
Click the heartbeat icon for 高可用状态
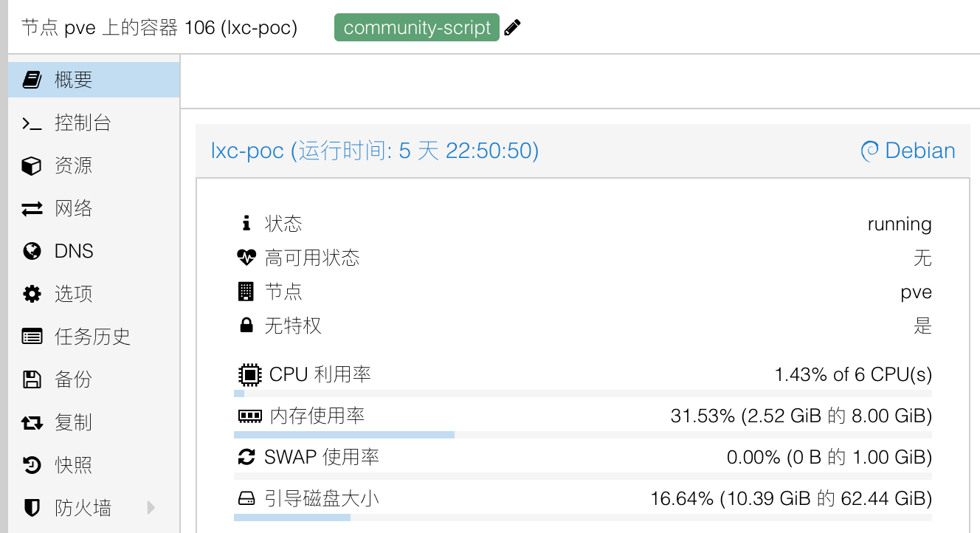[246, 258]
